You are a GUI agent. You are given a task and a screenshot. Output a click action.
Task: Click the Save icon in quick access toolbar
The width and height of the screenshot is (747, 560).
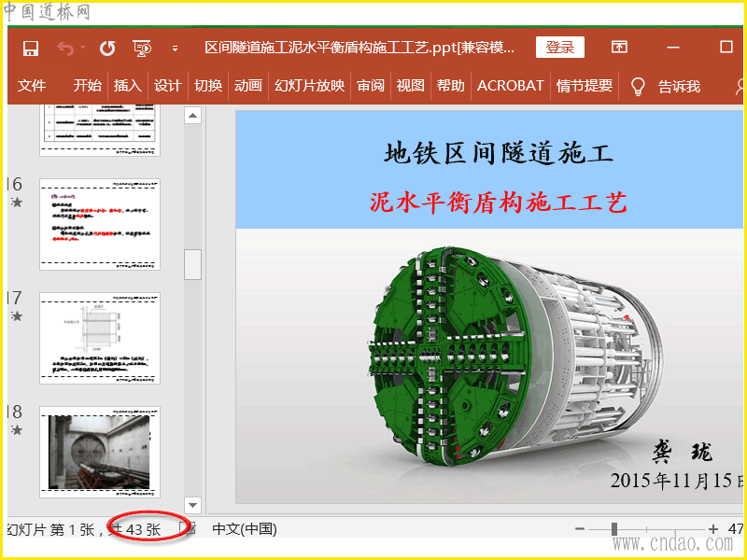click(x=31, y=49)
